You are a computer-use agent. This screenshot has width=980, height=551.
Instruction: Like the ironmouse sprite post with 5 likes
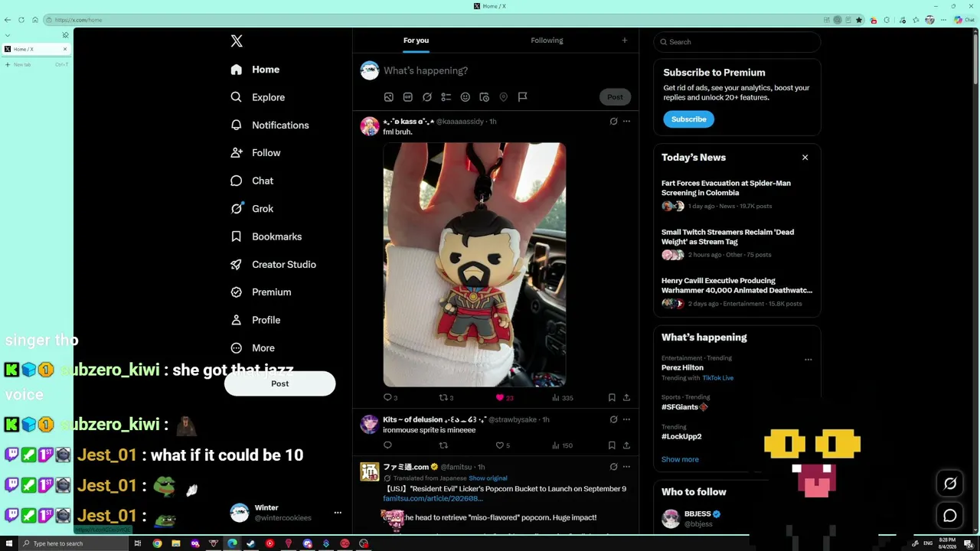pyautogui.click(x=503, y=445)
